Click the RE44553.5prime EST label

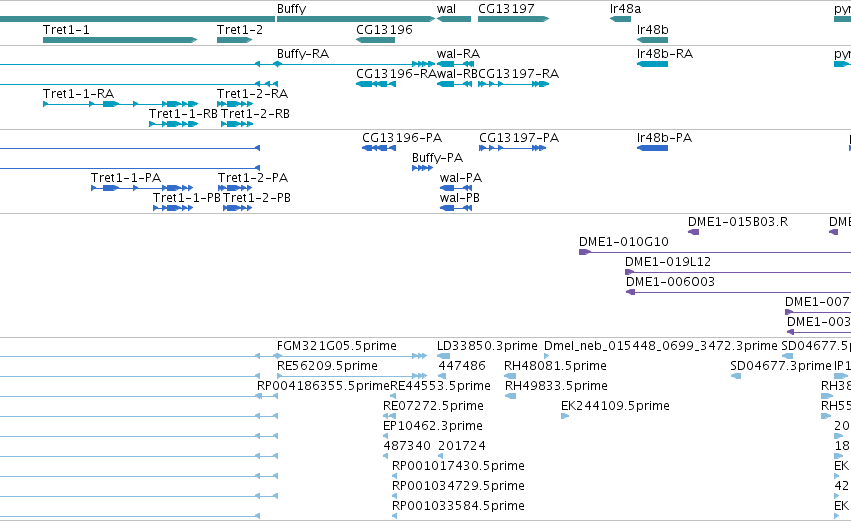[440, 386]
